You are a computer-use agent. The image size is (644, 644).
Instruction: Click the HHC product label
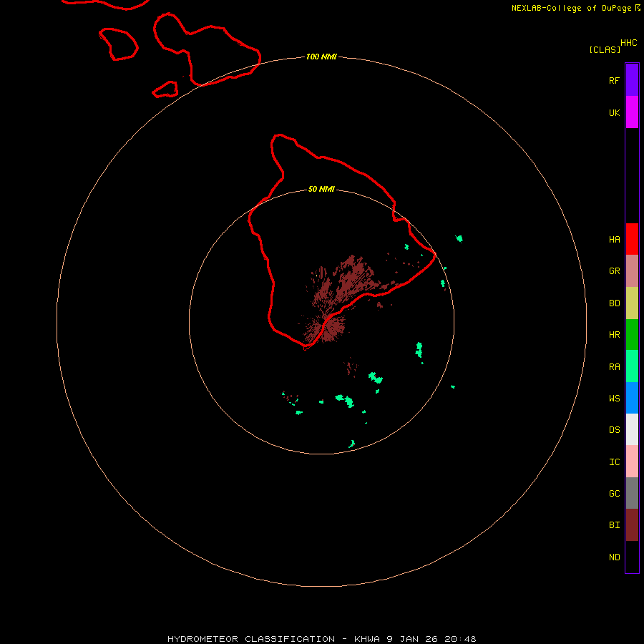pyautogui.click(x=628, y=43)
